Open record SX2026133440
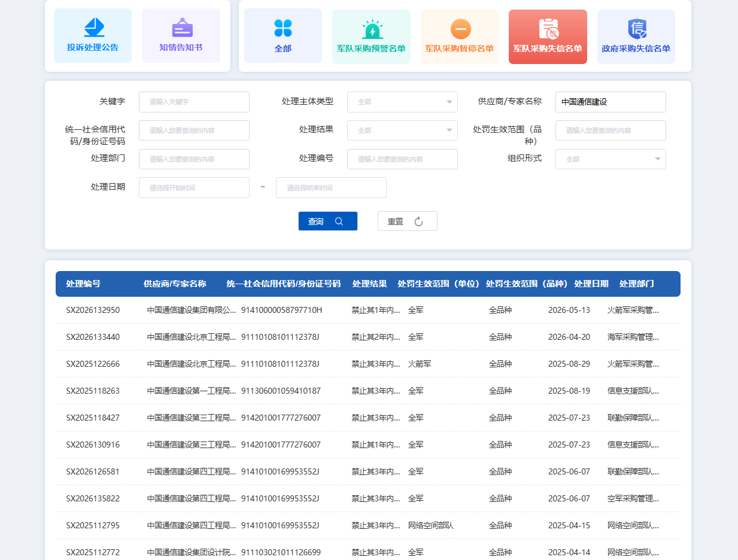Image resolution: width=738 pixels, height=560 pixels. pos(93,337)
